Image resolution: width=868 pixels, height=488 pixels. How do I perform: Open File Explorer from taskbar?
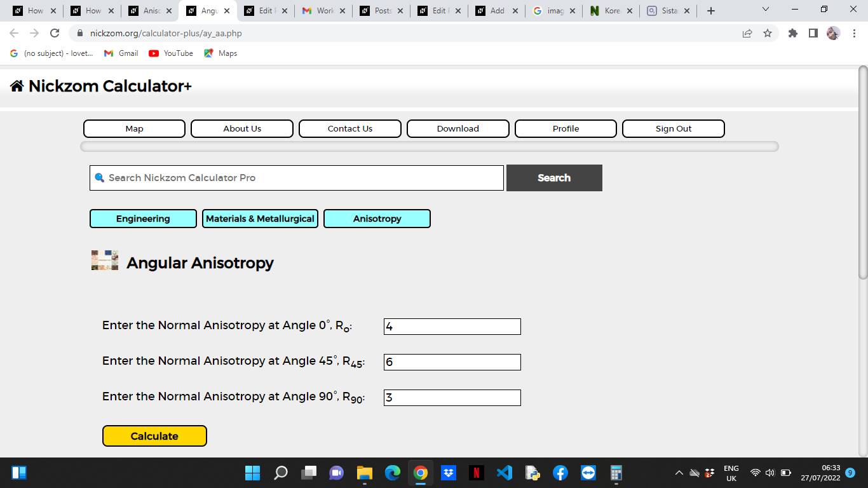tap(364, 473)
